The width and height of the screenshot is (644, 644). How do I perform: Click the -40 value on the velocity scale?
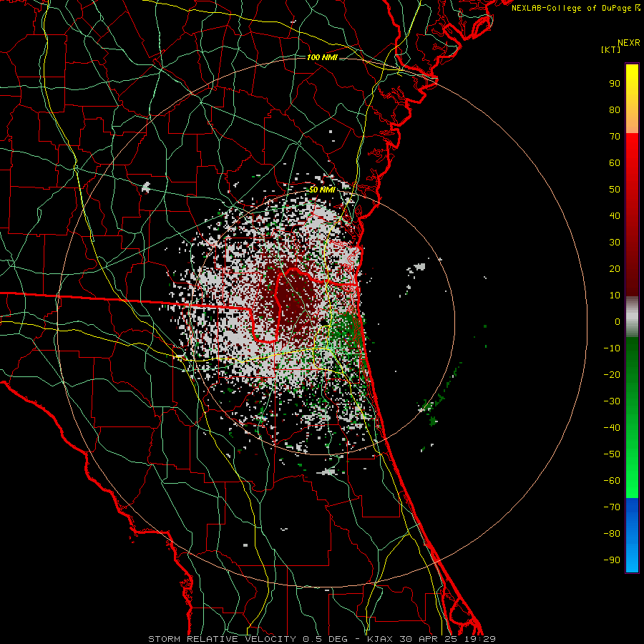pyautogui.click(x=612, y=428)
